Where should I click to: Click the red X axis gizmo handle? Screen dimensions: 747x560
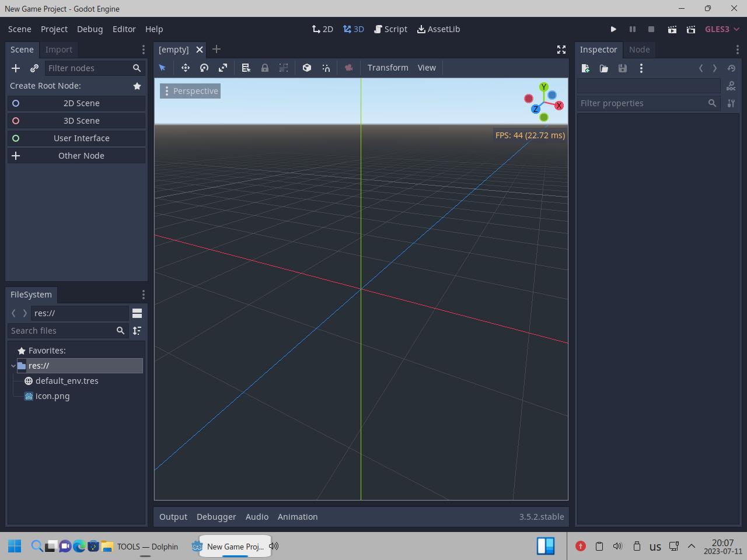(559, 106)
